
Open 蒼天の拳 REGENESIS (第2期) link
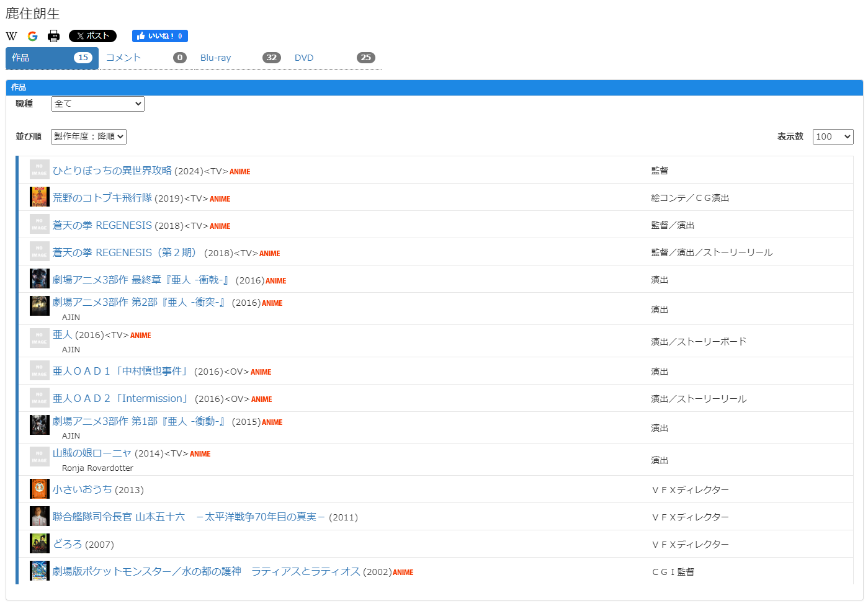pos(124,252)
